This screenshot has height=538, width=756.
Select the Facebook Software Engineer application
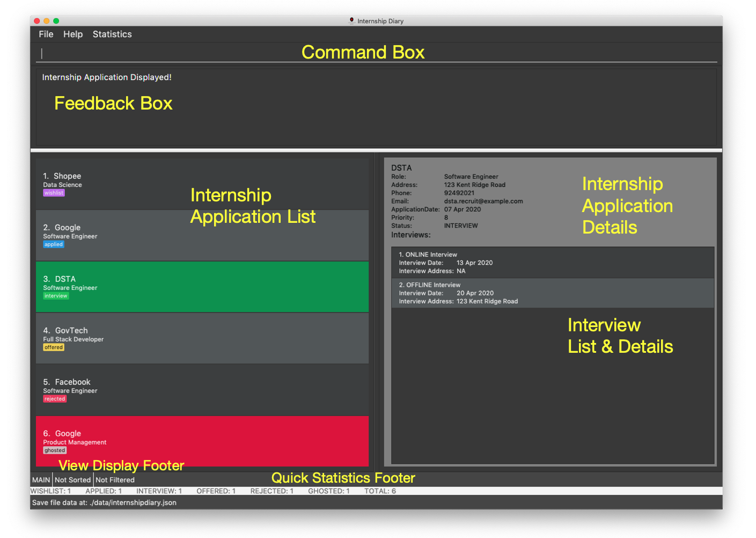coord(202,390)
